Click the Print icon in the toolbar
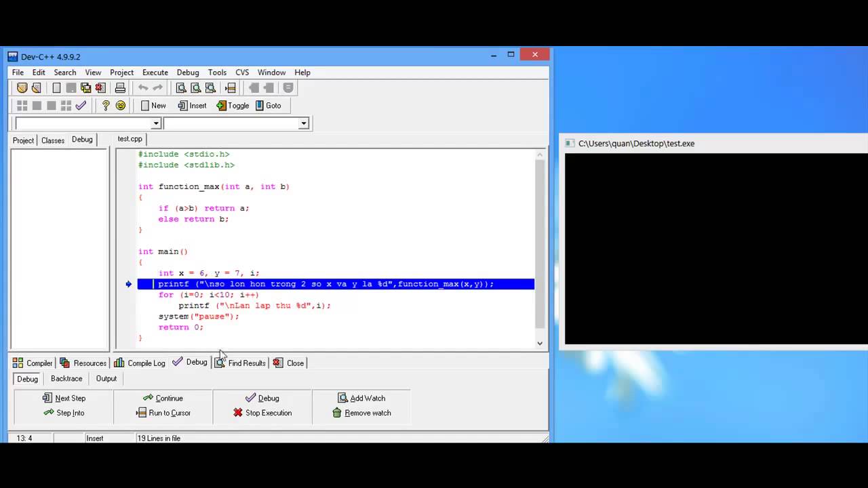Screen dimensions: 868x488 tap(120, 87)
